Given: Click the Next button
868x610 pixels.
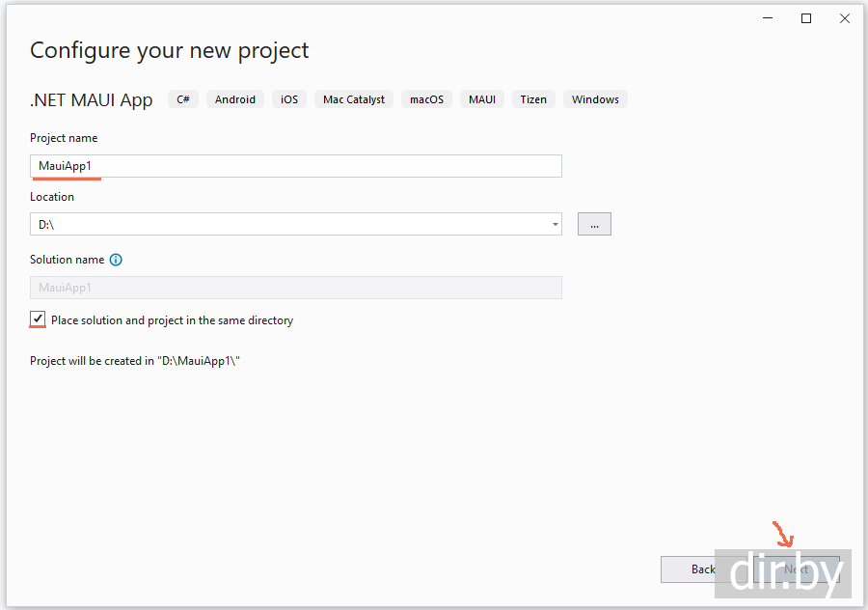Looking at the screenshot, I should [797, 569].
